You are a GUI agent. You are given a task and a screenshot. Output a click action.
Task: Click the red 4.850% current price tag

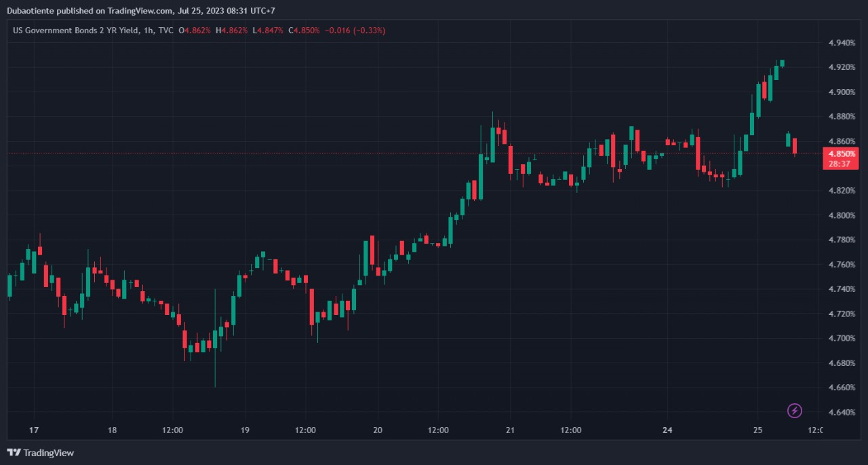coord(840,153)
